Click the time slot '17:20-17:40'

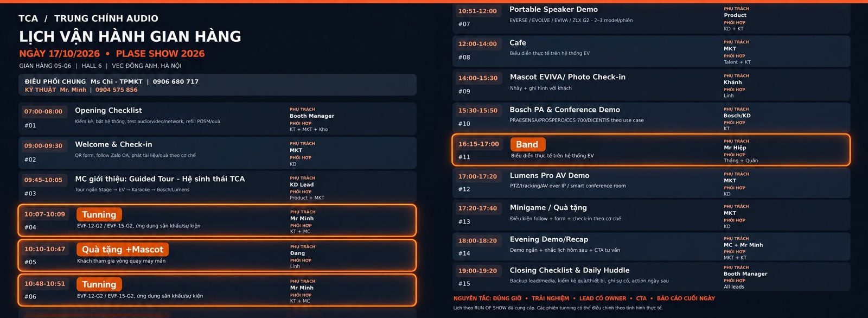[x=477, y=208]
